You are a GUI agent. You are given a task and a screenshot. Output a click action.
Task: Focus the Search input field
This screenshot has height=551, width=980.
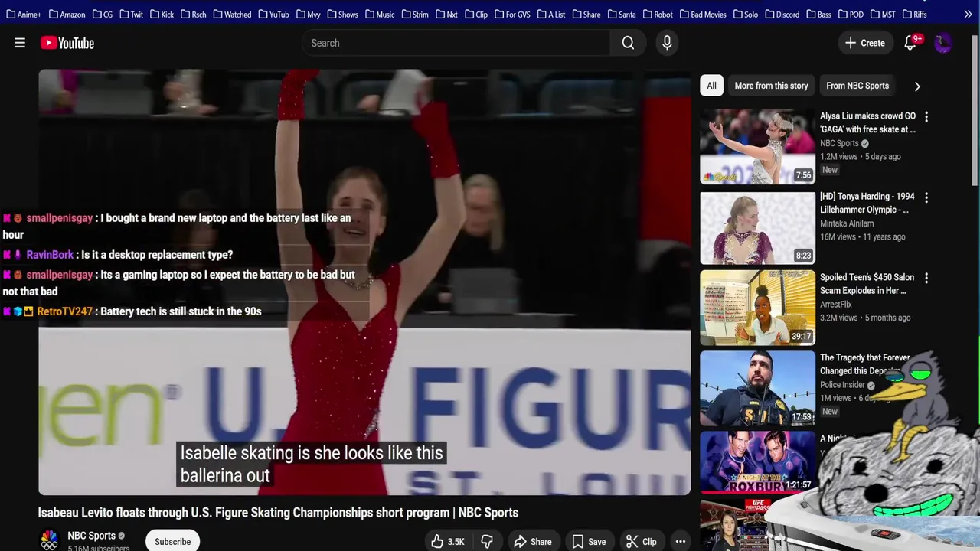coord(456,43)
